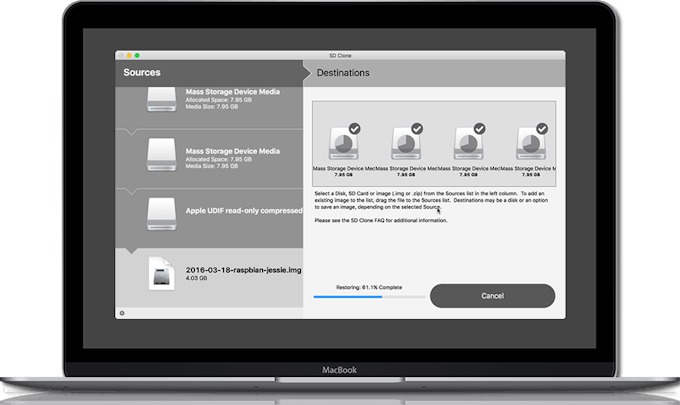The height and width of the screenshot is (405, 680).
Task: Click the SD Clone window title
Action: [340, 56]
